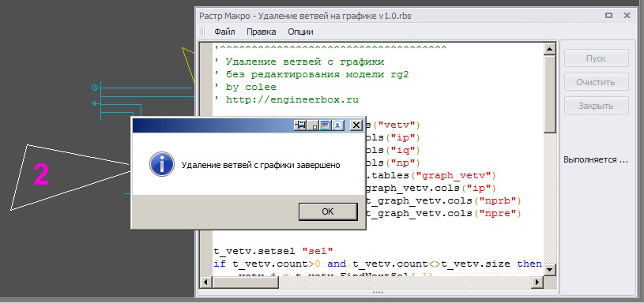Viewport: 644px width, 303px height.
Task: Click the horizontal scroll-right arrow
Action: coord(537,282)
